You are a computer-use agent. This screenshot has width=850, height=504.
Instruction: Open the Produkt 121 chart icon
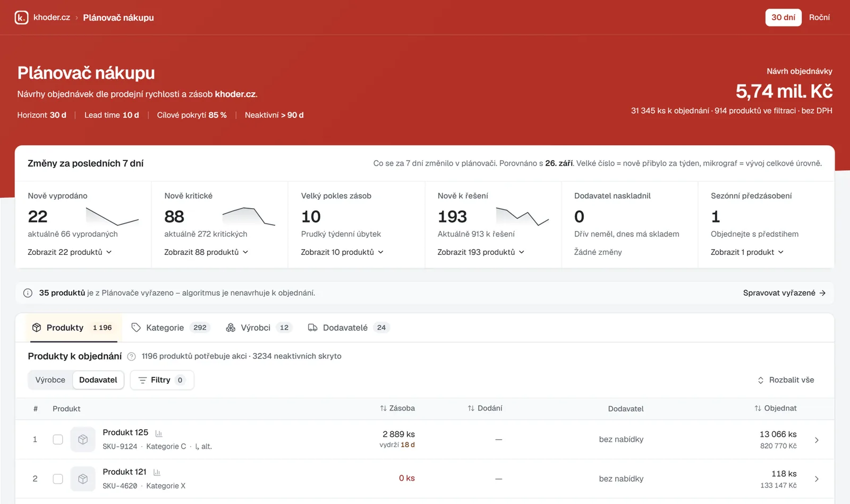click(157, 472)
